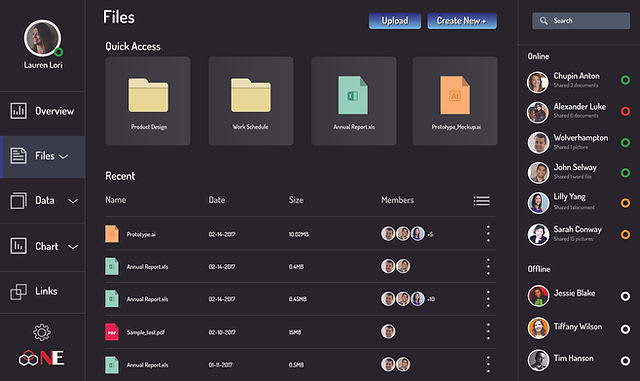
Task: Click the Sample_test.pdf red PDF icon
Action: click(112, 332)
